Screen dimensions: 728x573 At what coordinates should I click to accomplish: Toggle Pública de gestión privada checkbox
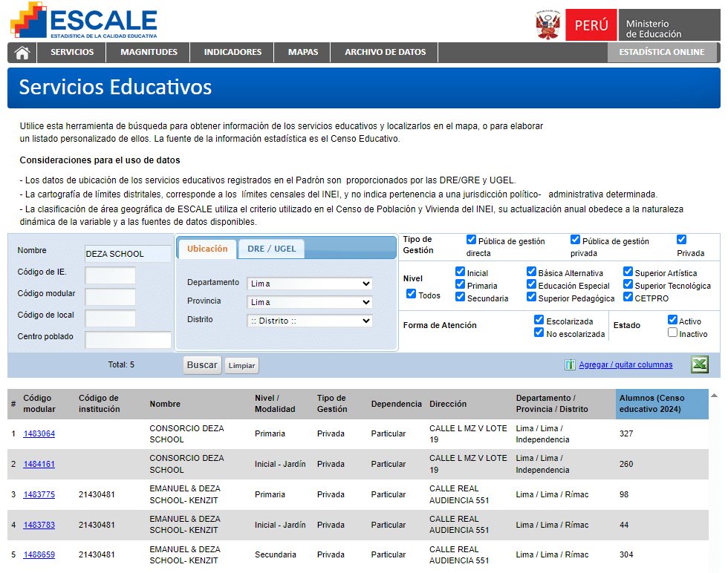tap(575, 240)
